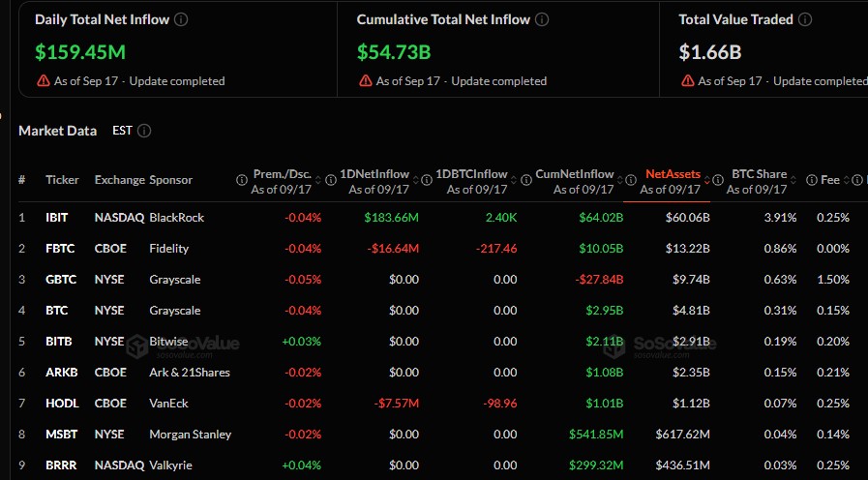
Task: Open info icon beside Total Value Traded
Action: 805,19
